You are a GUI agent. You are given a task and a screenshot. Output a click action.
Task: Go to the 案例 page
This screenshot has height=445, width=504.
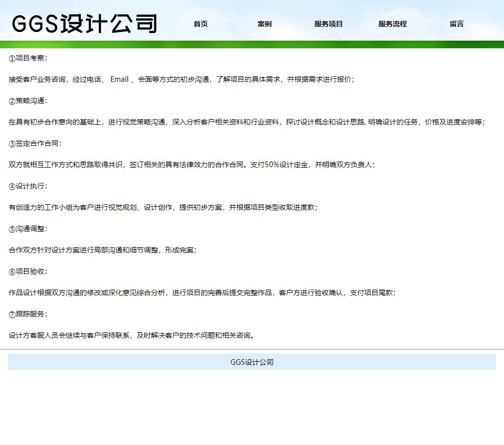[x=265, y=24]
